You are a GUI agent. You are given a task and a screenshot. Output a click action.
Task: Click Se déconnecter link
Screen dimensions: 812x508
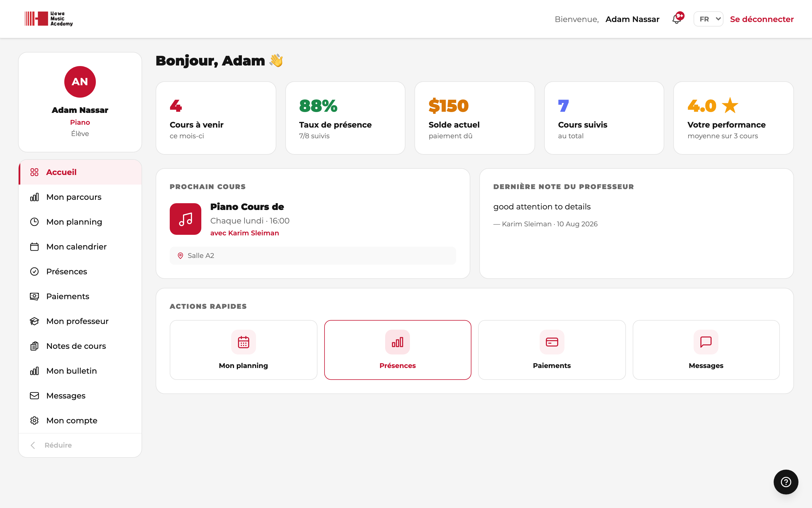click(x=762, y=19)
